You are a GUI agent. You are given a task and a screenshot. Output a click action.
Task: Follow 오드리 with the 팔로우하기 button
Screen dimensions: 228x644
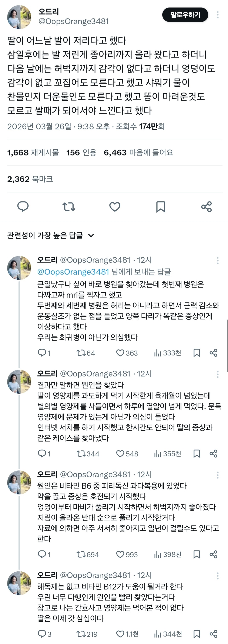[x=186, y=14]
